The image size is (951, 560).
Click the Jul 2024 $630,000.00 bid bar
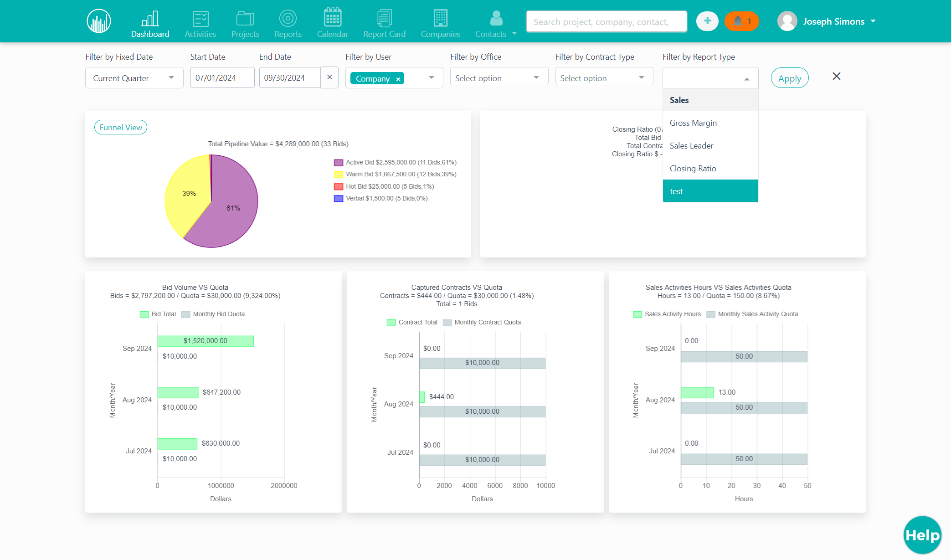(177, 443)
